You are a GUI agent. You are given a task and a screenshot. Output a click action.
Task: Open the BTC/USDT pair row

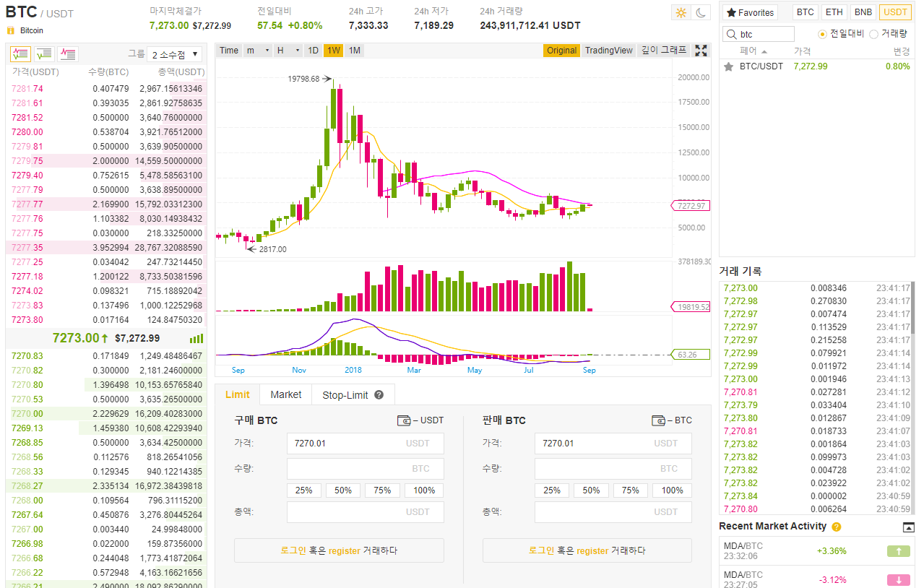point(817,66)
